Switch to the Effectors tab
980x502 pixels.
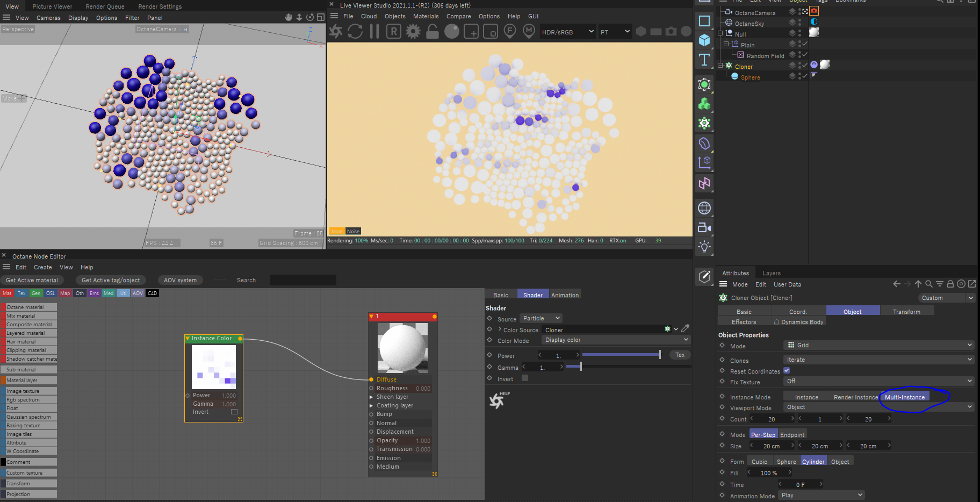[x=744, y=322]
